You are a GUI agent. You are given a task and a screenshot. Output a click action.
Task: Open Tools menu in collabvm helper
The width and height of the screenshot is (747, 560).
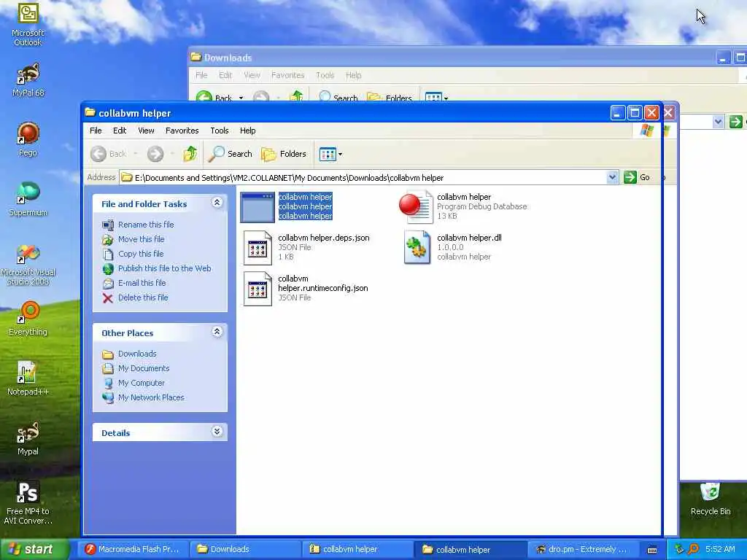219,131
